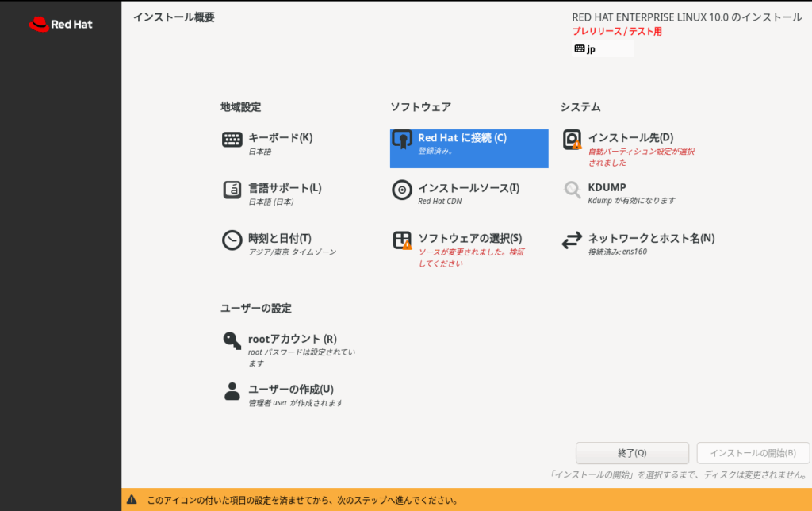
Task: Open the インストール先(D) destination label
Action: click(630, 137)
